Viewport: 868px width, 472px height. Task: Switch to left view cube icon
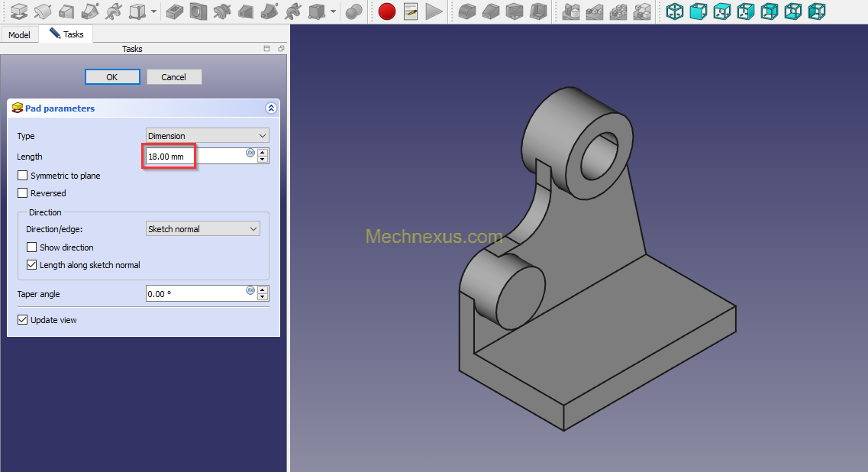click(817, 11)
